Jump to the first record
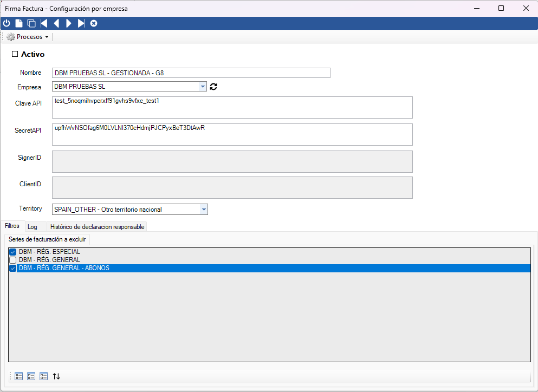Image resolution: width=538 pixels, height=392 pixels. [x=44, y=23]
